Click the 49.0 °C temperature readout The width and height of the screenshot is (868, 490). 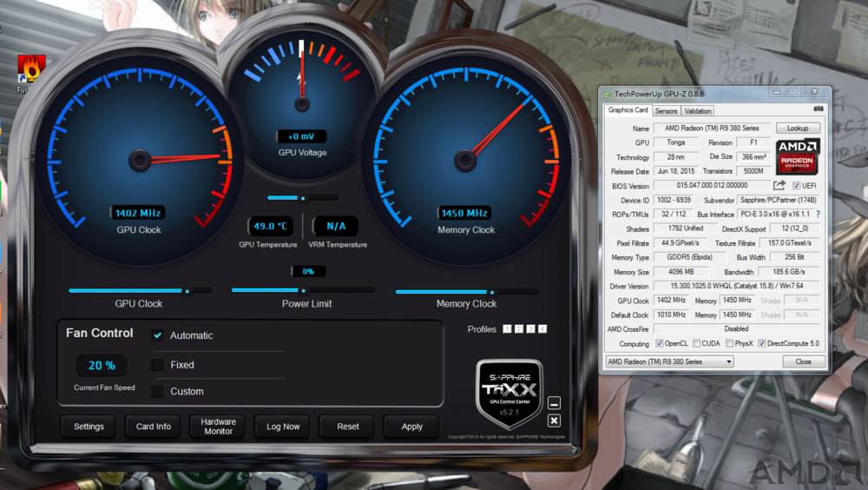click(270, 226)
